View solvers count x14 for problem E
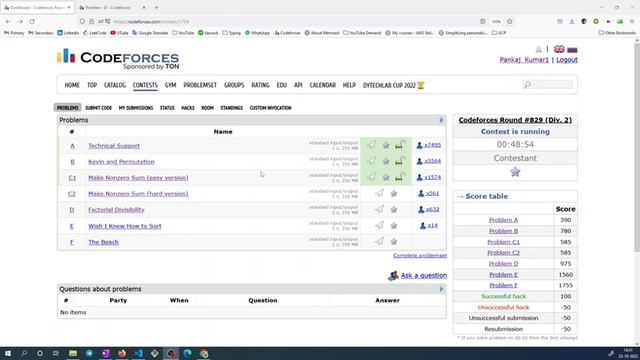Viewport: 640px width, 360px height. [x=429, y=225]
